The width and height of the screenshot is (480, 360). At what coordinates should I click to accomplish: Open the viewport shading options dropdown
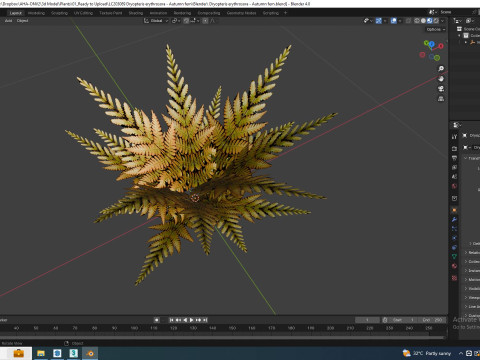(442, 21)
